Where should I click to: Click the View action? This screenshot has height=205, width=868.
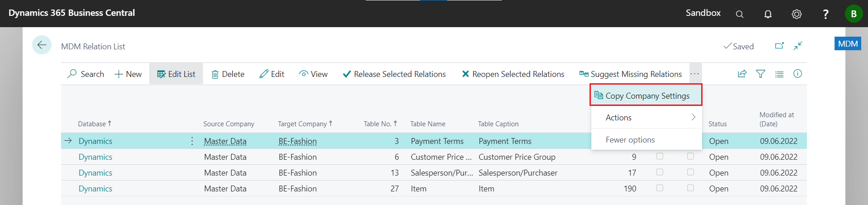coord(313,74)
